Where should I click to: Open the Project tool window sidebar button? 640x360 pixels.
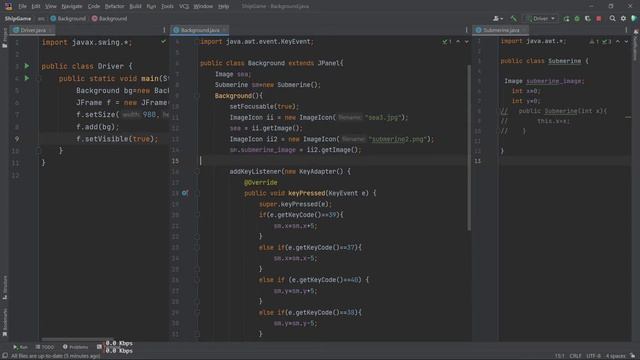tap(4, 38)
